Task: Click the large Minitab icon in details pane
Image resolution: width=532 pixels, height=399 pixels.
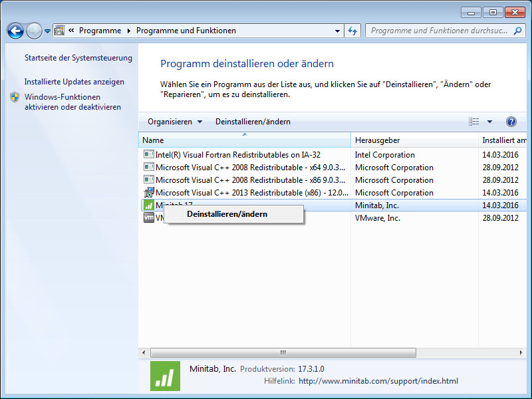Action: point(165,376)
